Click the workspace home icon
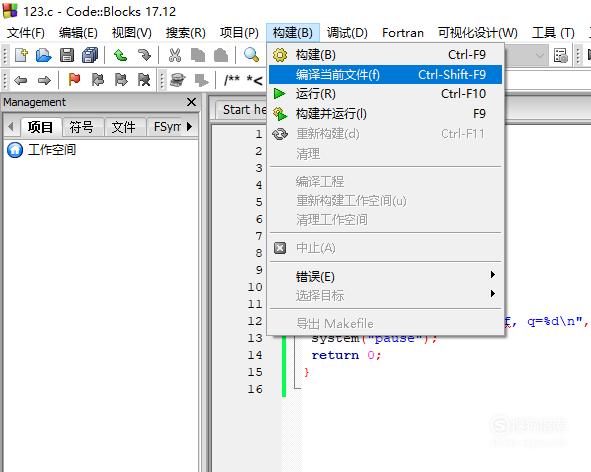The width and height of the screenshot is (591, 472). click(x=15, y=150)
